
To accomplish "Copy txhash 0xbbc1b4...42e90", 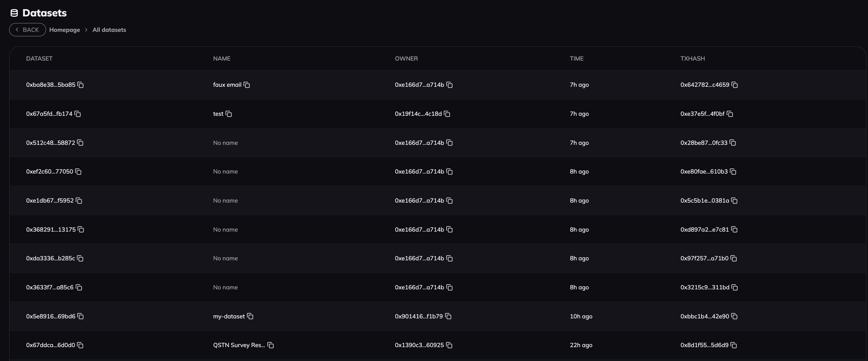I will point(734,317).
